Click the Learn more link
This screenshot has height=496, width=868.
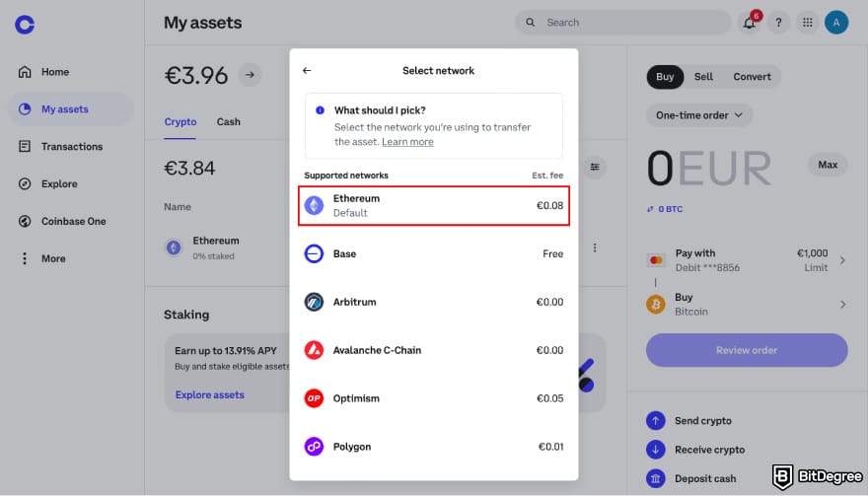point(407,142)
